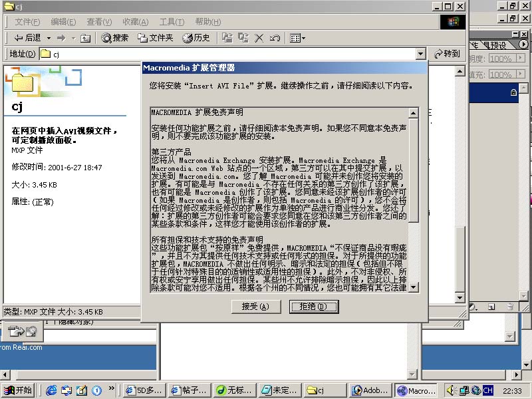Screen dimensions: 532x399
Task: Click the taskbar clock 22:33
Action: (512, 391)
